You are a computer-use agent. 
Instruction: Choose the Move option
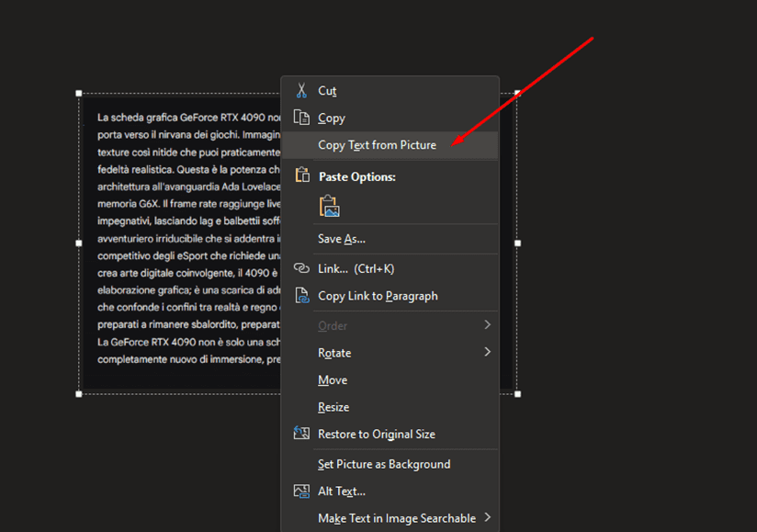click(x=333, y=380)
